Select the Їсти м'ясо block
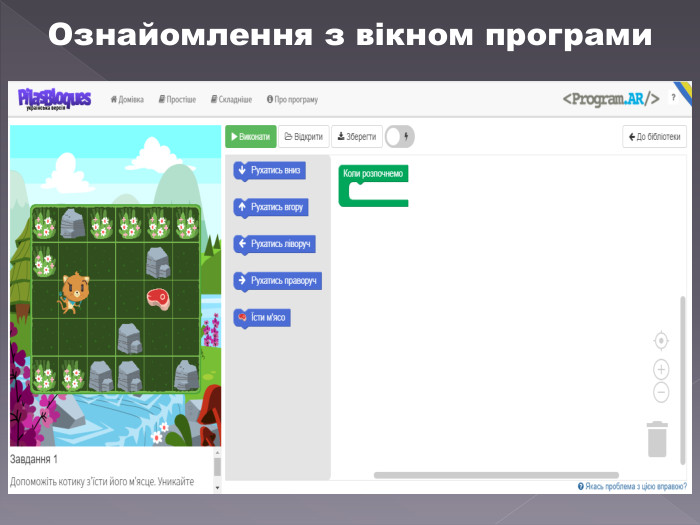Screen dimensions: 700x525 262,317
